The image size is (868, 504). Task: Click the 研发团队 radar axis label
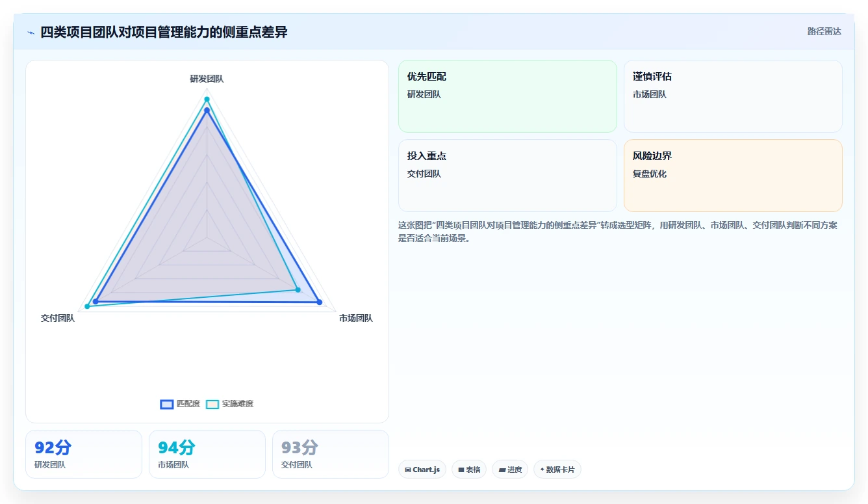(207, 79)
